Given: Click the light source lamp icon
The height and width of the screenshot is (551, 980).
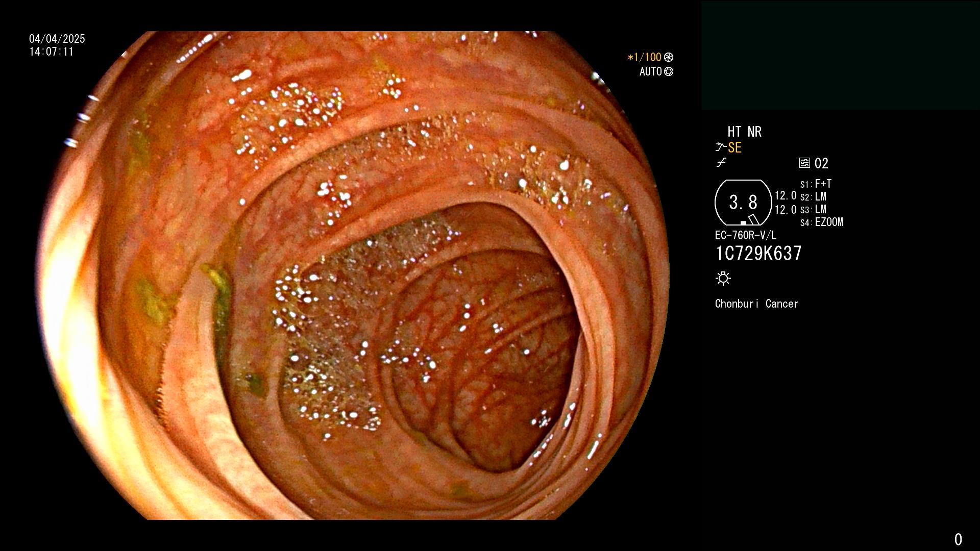Looking at the screenshot, I should [723, 279].
